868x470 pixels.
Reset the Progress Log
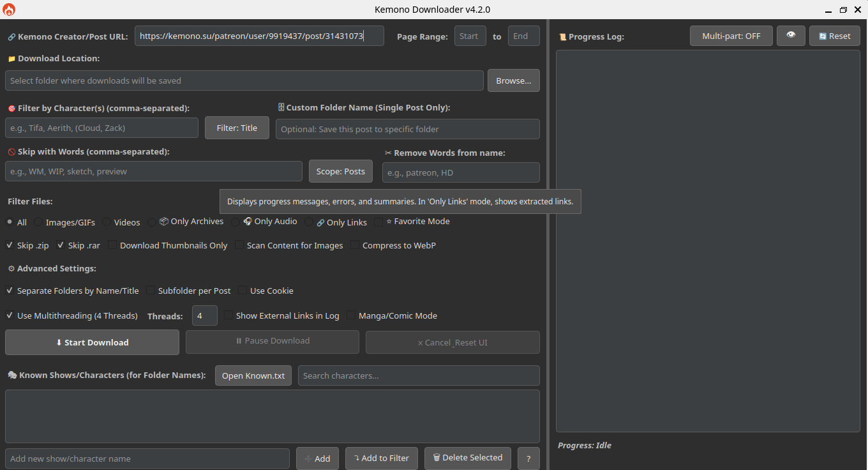pyautogui.click(x=834, y=36)
